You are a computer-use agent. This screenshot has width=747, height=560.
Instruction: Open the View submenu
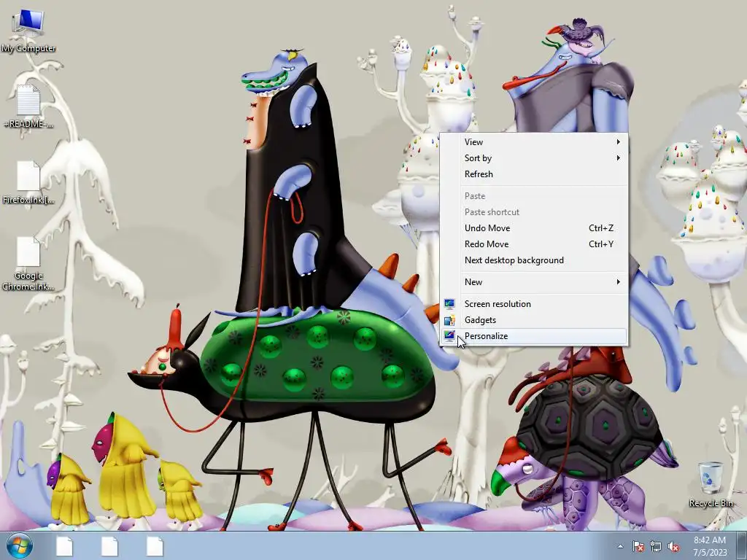click(x=533, y=142)
